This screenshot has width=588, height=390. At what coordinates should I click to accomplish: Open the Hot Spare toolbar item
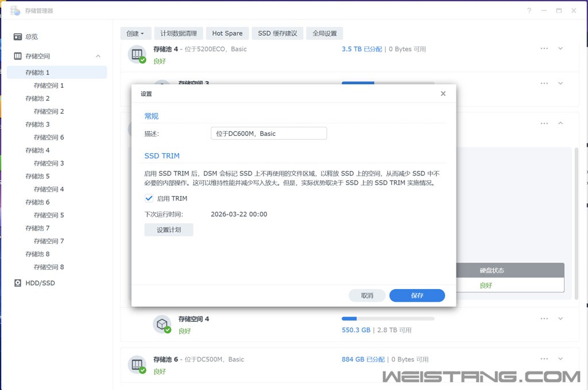(227, 33)
